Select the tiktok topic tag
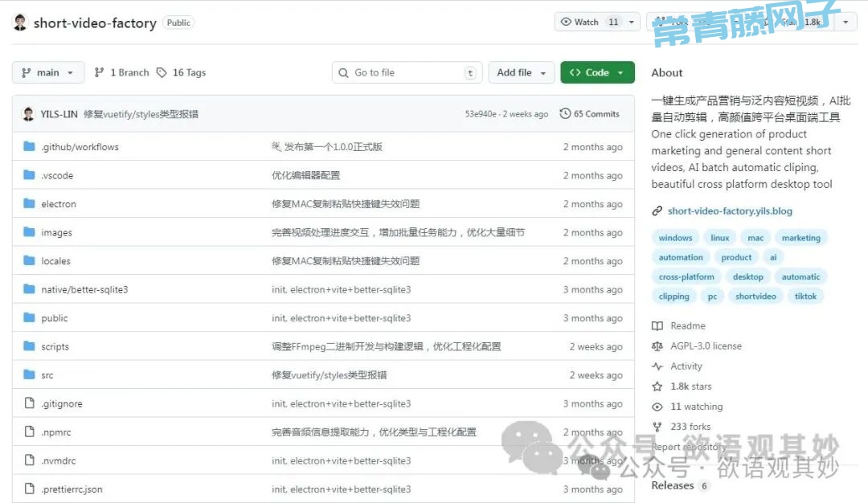 805,296
